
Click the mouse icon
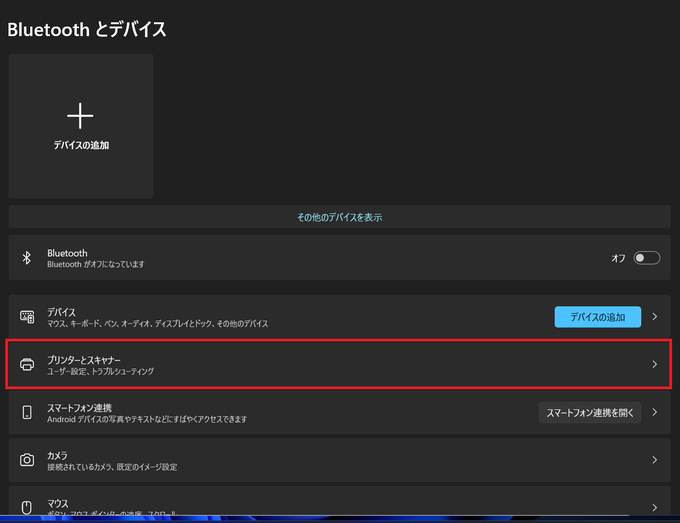coord(27,507)
